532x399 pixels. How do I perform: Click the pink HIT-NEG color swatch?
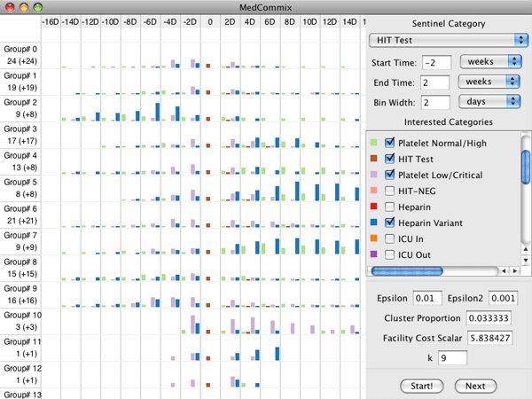pos(373,191)
